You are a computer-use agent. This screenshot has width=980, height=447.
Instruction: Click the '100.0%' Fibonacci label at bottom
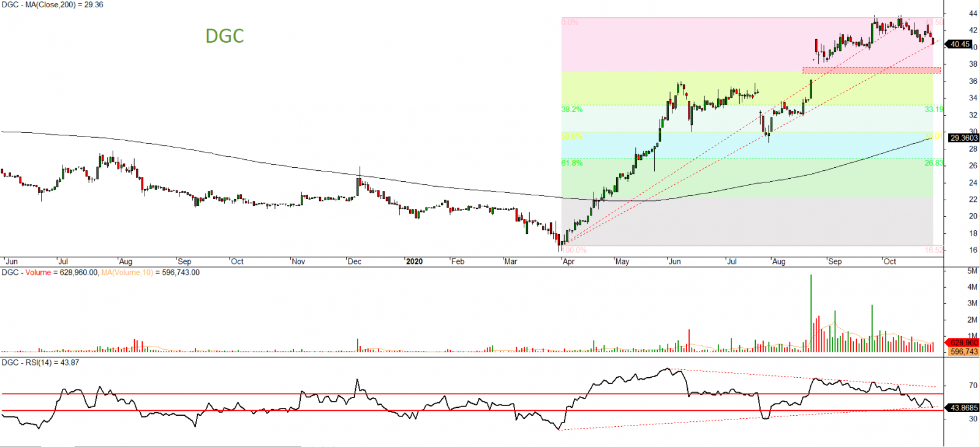574,250
